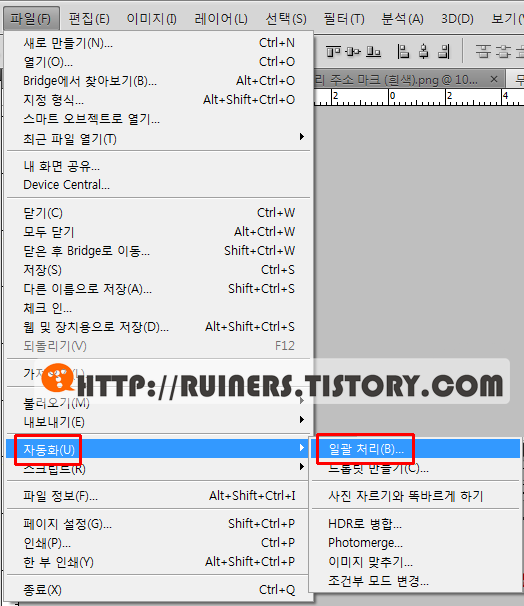Select 내 화면 공유... entry

point(158,166)
